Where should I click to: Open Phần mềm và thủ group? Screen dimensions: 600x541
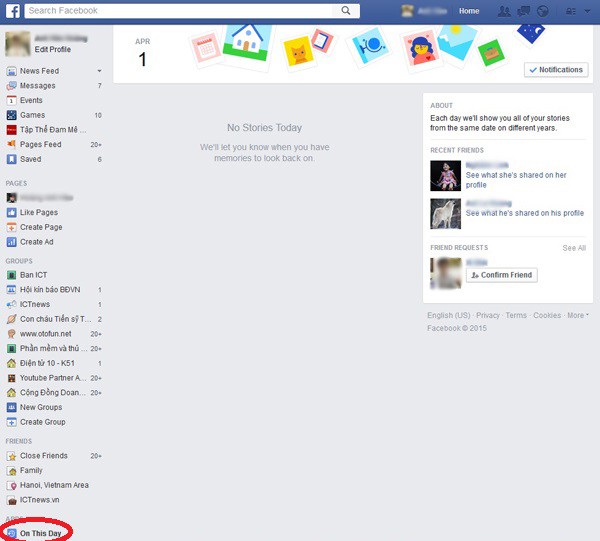pyautogui.click(x=54, y=348)
